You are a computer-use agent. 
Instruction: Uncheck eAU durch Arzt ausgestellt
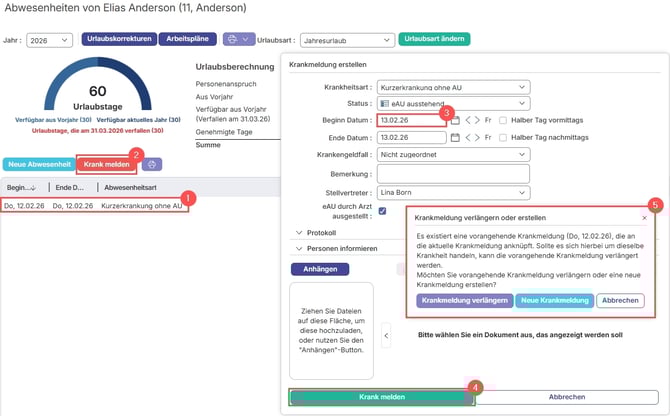383,210
